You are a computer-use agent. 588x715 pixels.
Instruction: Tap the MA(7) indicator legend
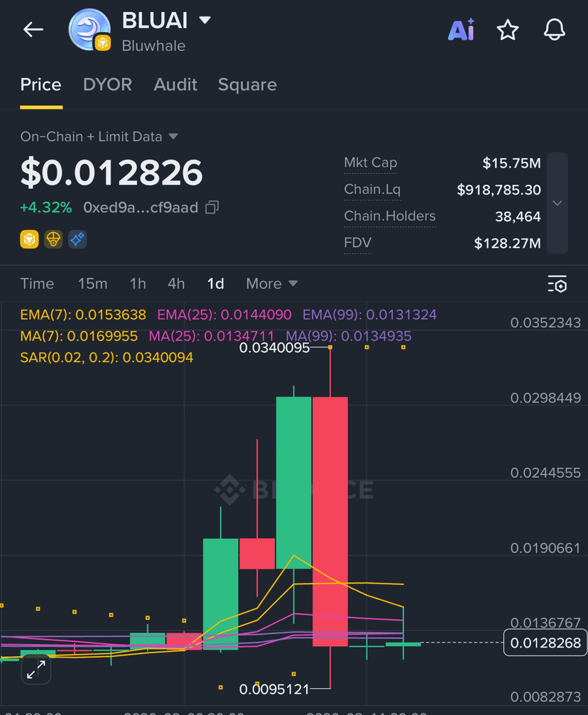point(79,336)
